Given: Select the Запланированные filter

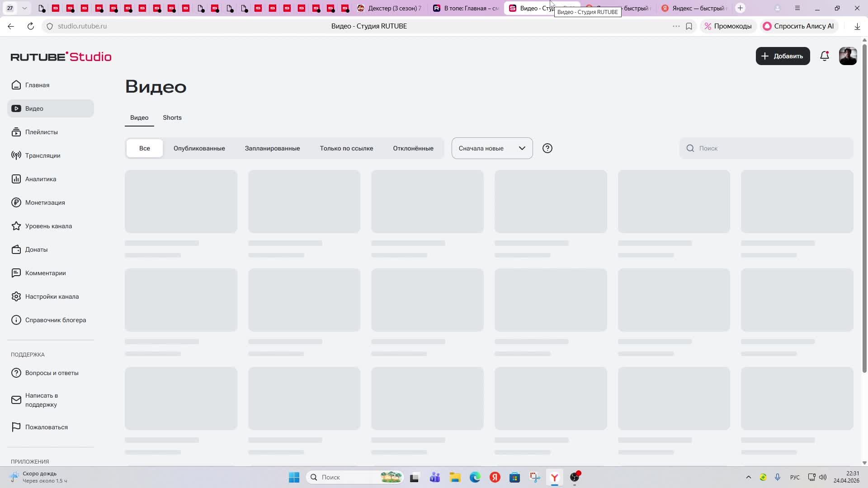Looking at the screenshot, I should [x=272, y=148].
